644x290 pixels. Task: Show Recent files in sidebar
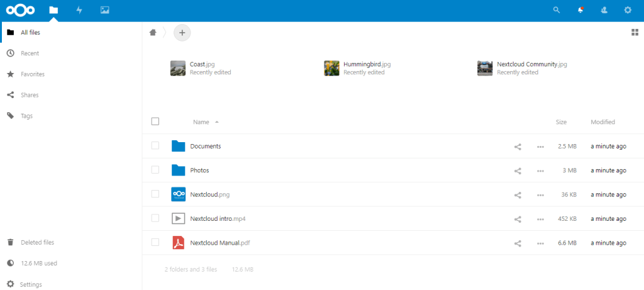[30, 53]
